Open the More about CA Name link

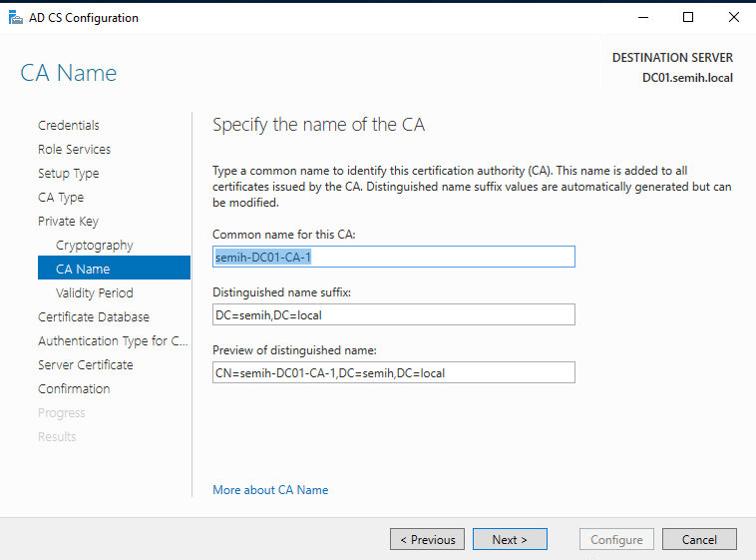tap(270, 490)
